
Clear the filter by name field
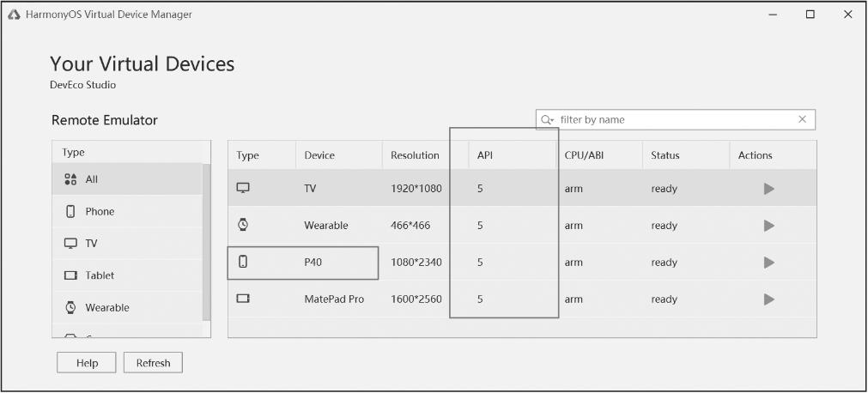click(802, 120)
